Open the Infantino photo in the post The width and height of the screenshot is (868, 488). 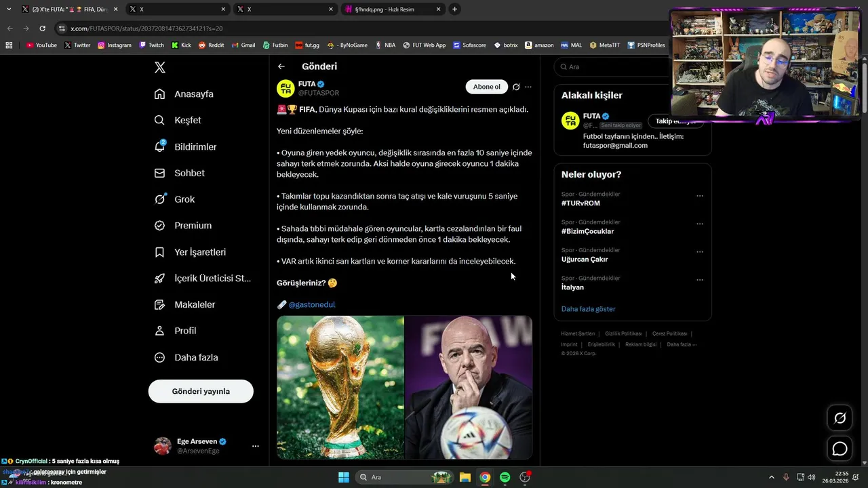coord(469,387)
